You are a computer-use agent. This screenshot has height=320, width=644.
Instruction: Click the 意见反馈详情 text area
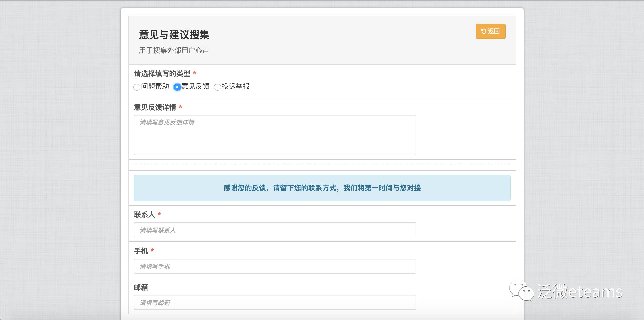(x=275, y=135)
